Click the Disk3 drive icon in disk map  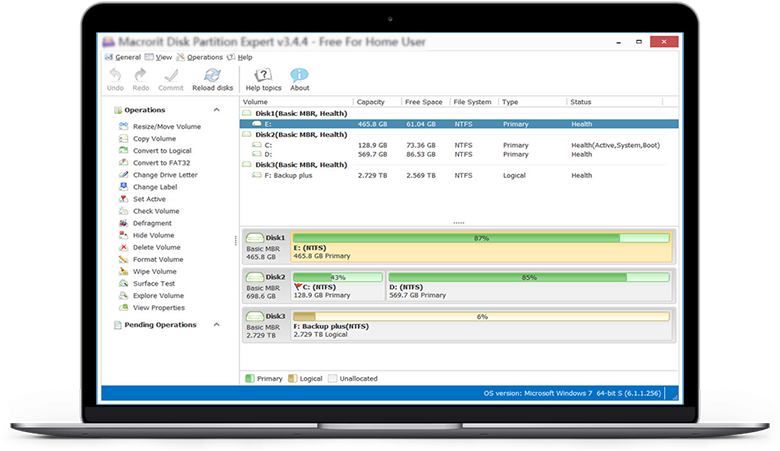point(255,316)
